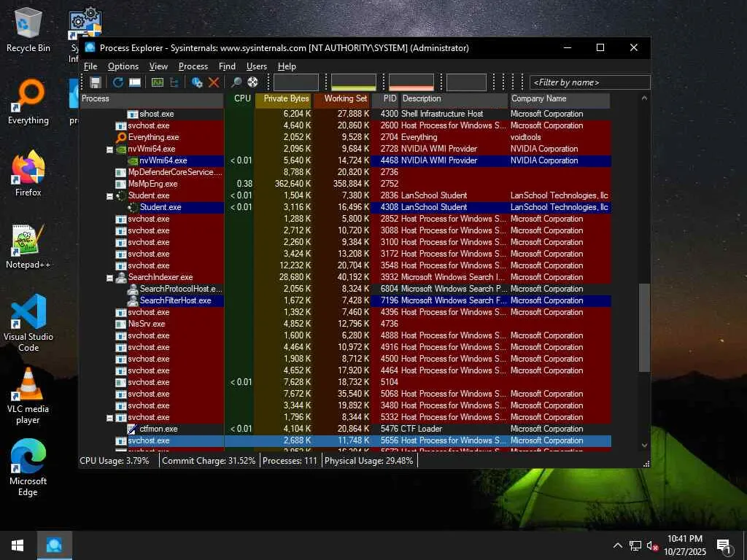
Task: Open the Find menu
Action: (228, 66)
